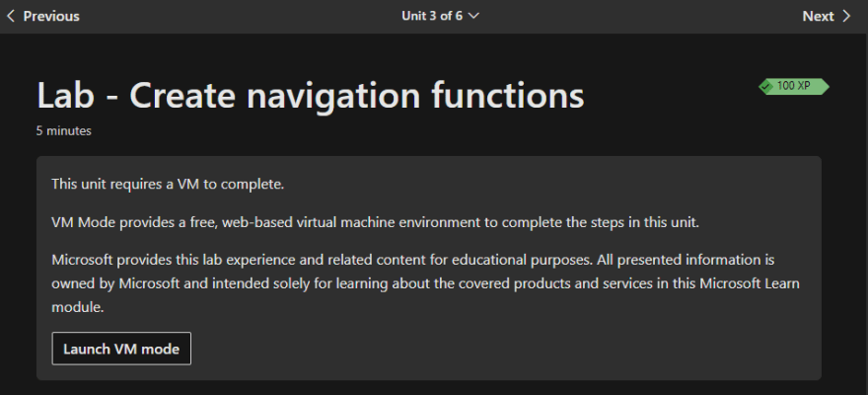Click the '100 XP' text in the badge
Viewport: 868px width, 395px height.
point(793,86)
